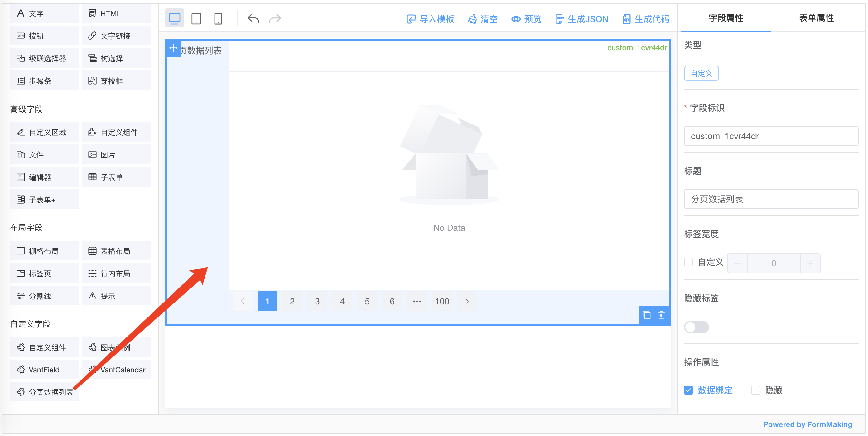Expand hidden pages via the ellipsis in pagination

point(417,301)
